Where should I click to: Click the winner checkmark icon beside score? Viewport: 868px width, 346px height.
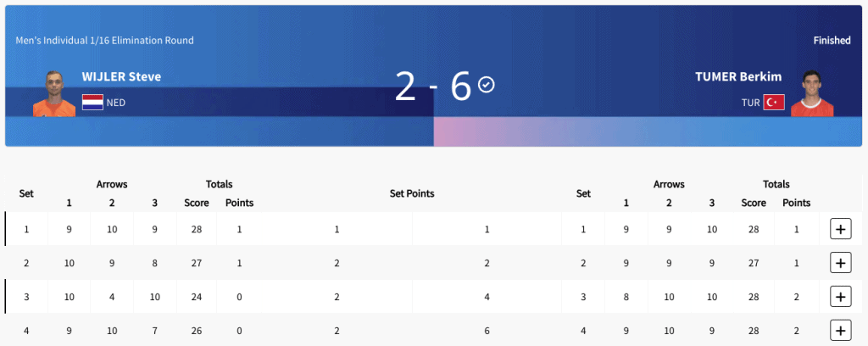pos(486,85)
